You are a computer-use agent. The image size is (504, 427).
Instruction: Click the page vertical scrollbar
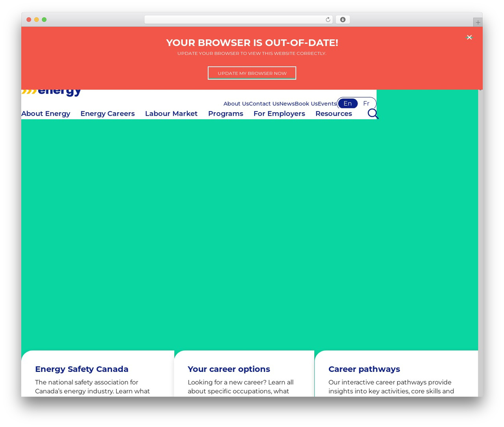point(480,243)
